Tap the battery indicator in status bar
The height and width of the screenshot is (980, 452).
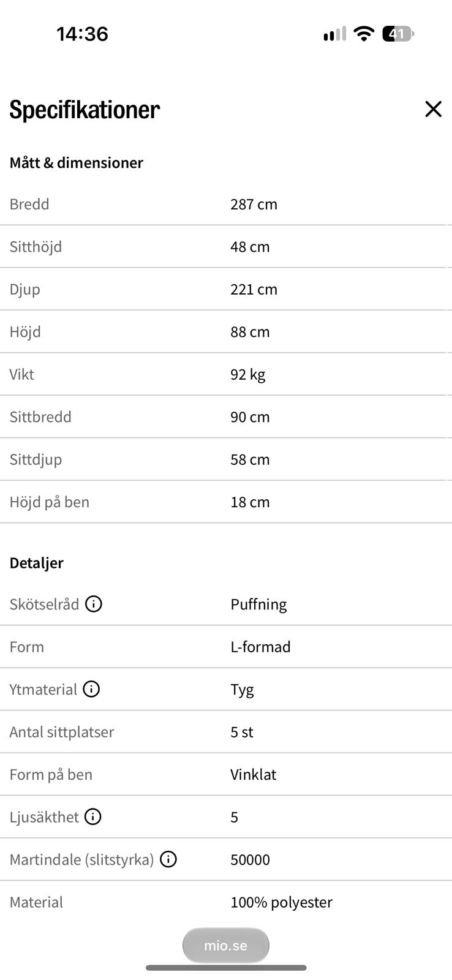(398, 34)
